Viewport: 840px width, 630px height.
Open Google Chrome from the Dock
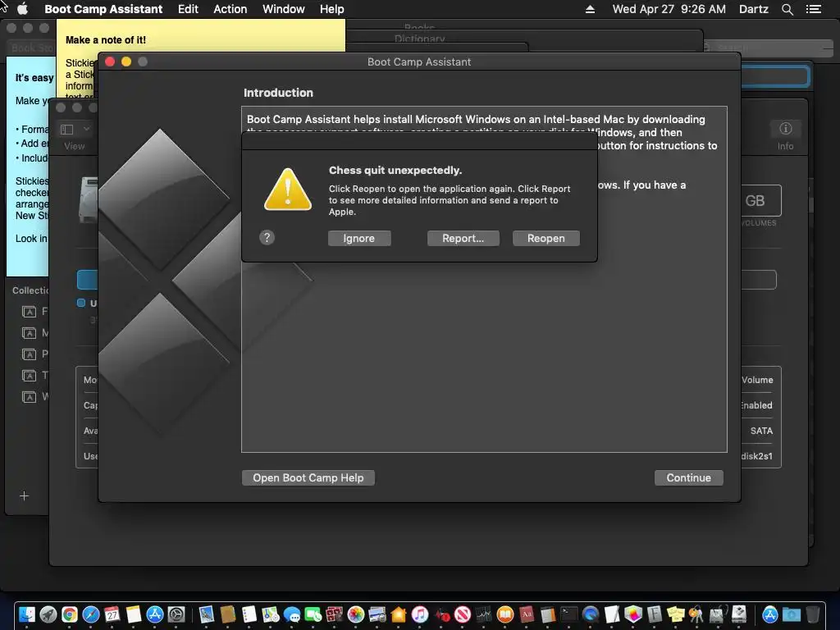(x=69, y=614)
